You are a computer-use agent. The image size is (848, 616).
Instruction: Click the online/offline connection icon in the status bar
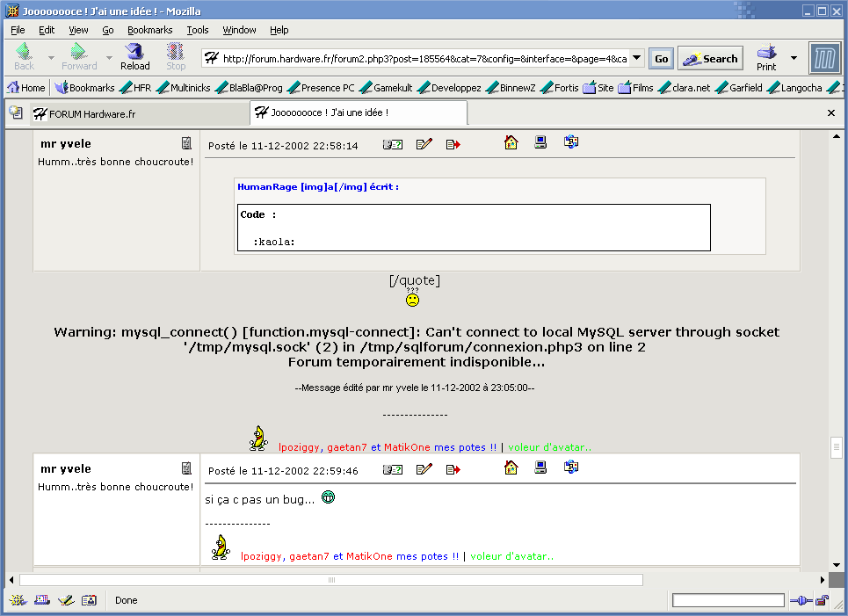pyautogui.click(x=800, y=600)
